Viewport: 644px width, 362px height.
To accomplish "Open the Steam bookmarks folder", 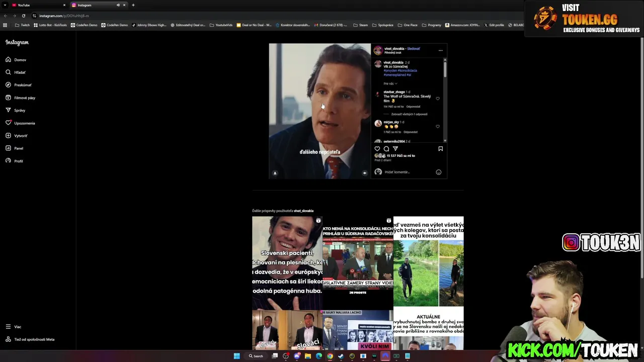I will pos(361,25).
